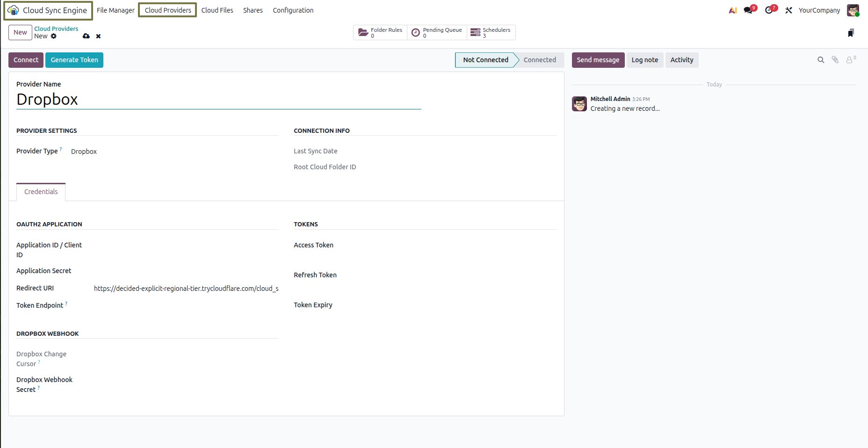Screen dimensions: 868x448
Task: Open Pending Queue clock button
Action: (437, 32)
